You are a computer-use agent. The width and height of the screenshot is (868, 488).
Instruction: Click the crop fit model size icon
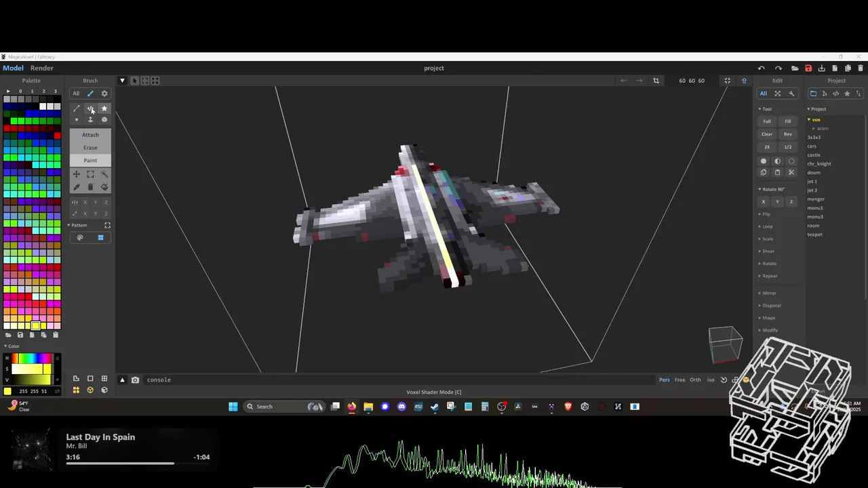[x=656, y=81]
